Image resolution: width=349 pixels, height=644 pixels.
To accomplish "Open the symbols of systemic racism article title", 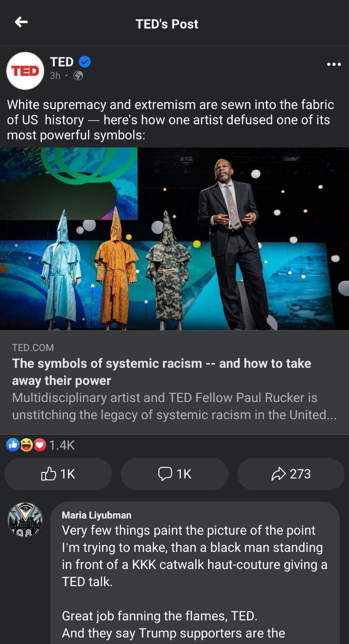I will pos(162,372).
